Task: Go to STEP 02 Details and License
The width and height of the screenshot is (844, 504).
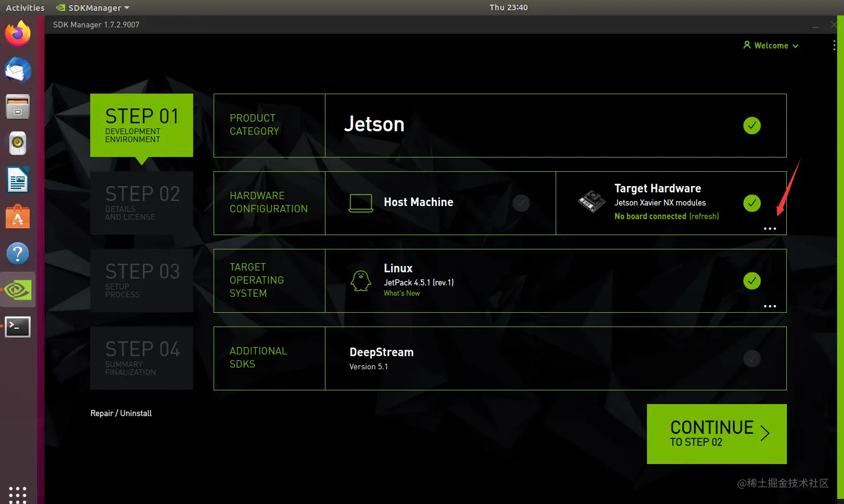Action: click(x=142, y=203)
